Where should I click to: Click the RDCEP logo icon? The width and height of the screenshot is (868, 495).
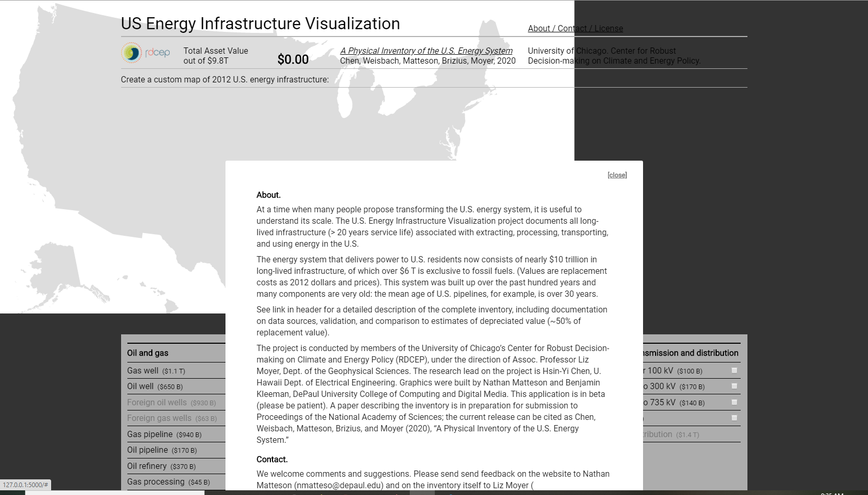coord(132,53)
